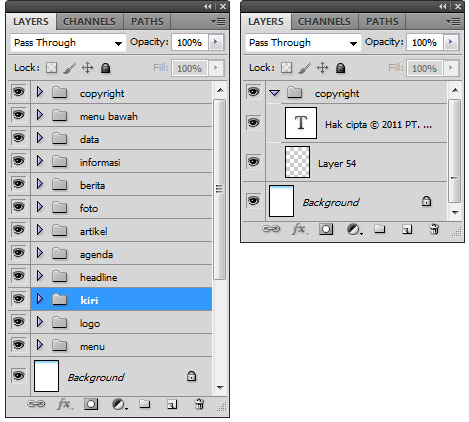Click the trash icon in the left Layers panel

(199, 404)
